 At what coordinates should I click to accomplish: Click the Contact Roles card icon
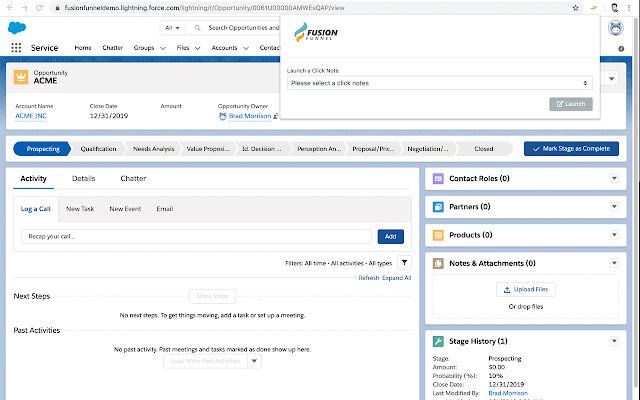coord(438,178)
